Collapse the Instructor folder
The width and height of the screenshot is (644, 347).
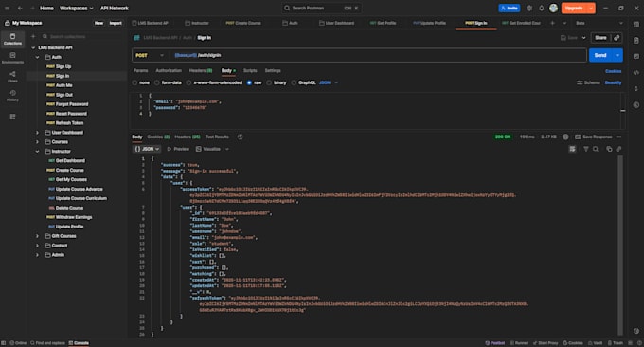[37, 152]
